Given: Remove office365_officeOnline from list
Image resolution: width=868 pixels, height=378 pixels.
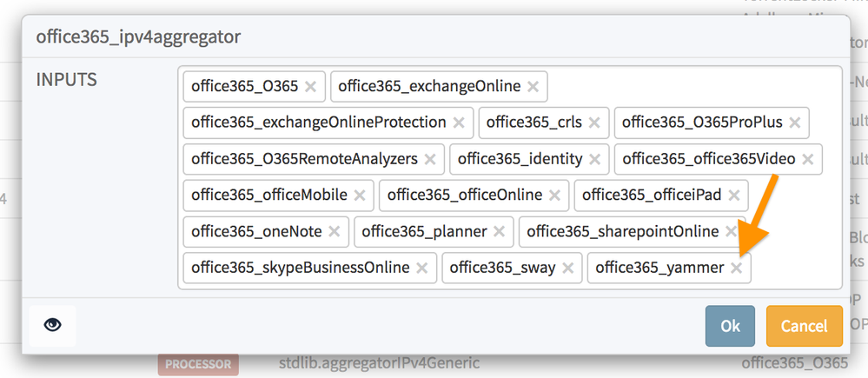Looking at the screenshot, I should 554,196.
